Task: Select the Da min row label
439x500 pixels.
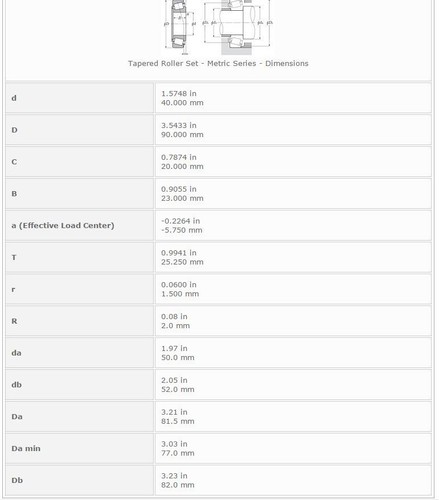Action: point(26,448)
